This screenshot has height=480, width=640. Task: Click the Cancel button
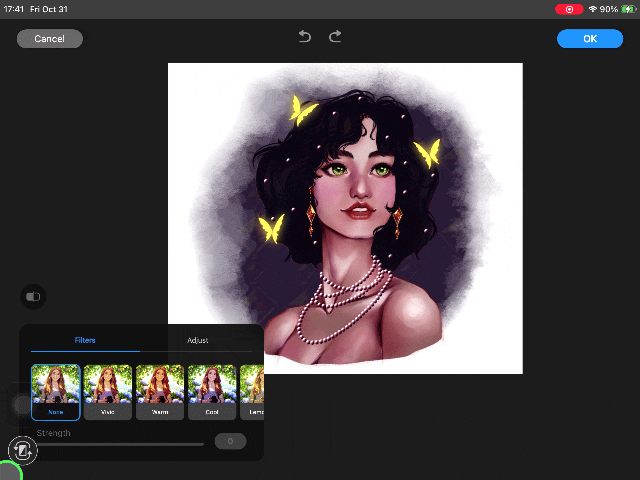(50, 39)
